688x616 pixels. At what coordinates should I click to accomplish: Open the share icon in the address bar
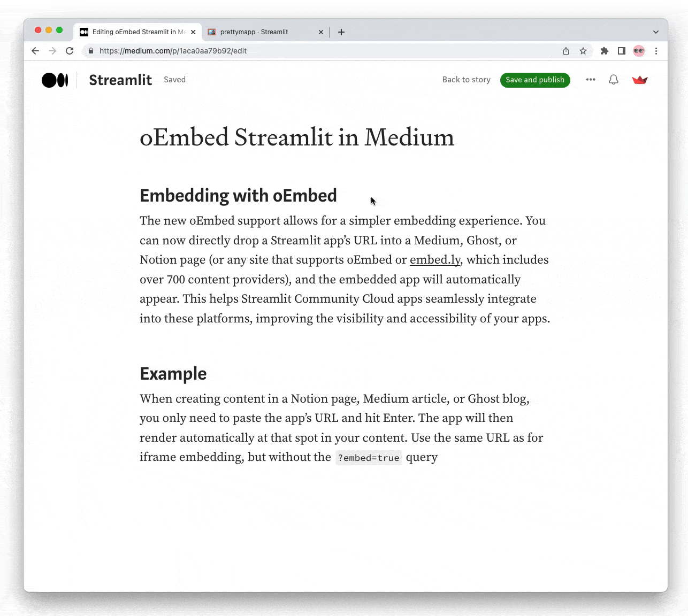(x=565, y=51)
